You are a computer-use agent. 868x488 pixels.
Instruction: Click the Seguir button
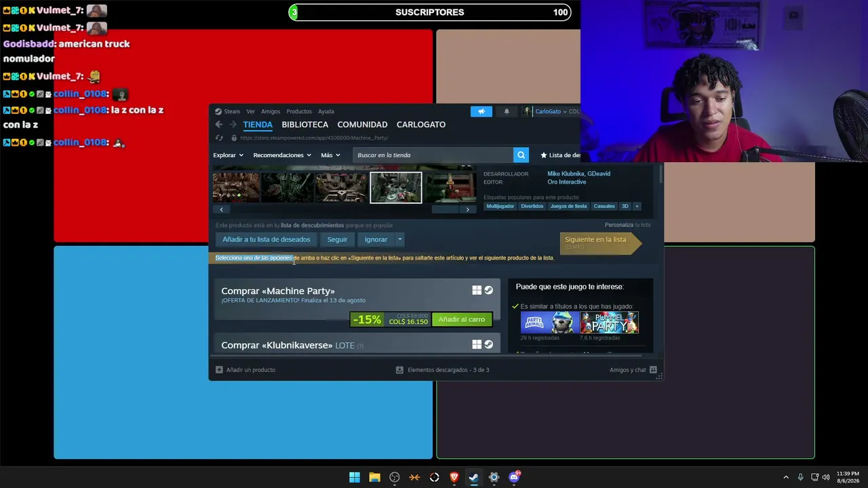point(337,239)
